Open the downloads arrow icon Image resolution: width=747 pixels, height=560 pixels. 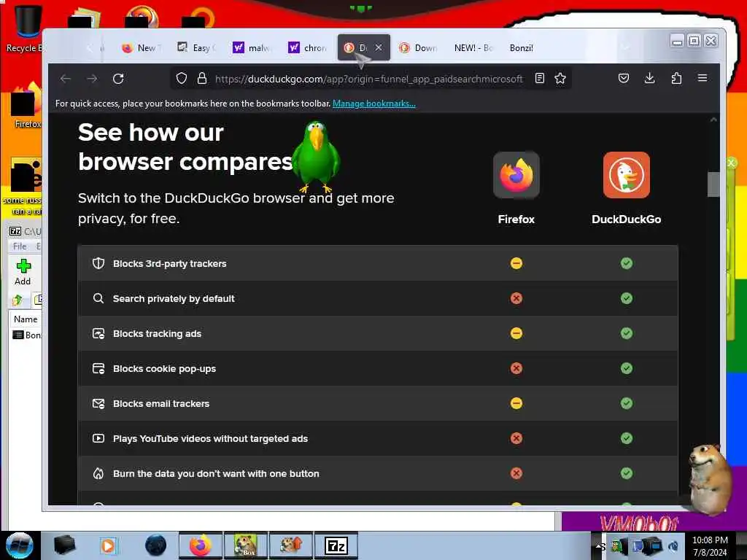649,78
